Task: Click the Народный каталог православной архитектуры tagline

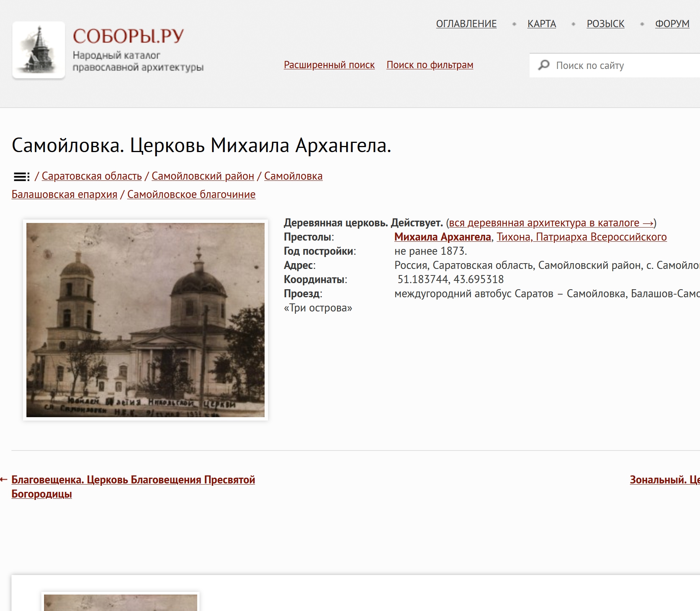Action: coord(138,61)
